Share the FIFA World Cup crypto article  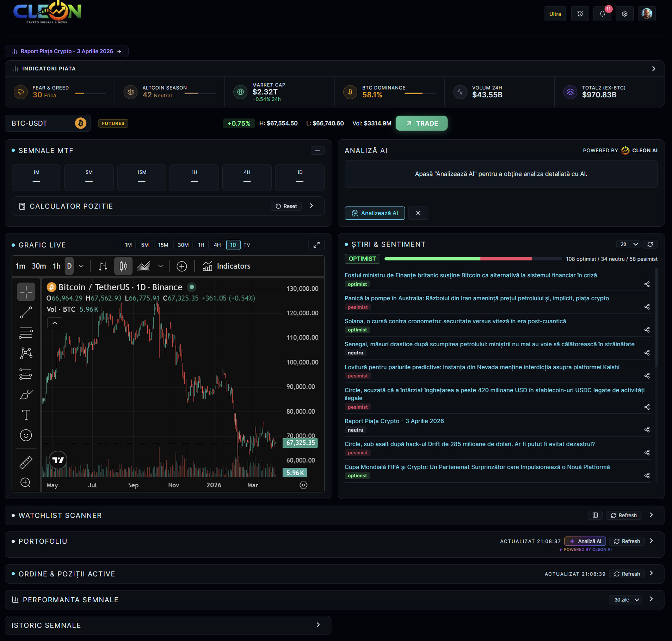pyautogui.click(x=647, y=476)
